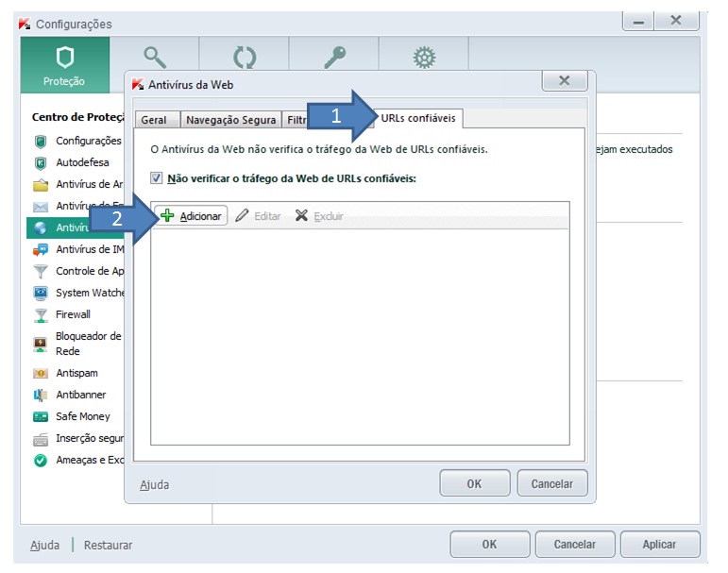Select Firewall in the protection list
This screenshot has height=573, width=728.
[74, 314]
